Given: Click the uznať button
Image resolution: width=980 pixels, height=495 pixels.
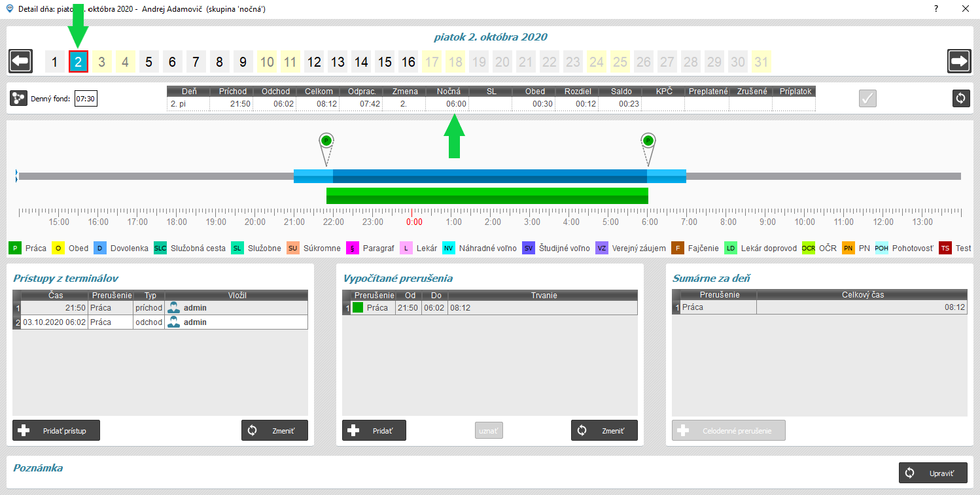Looking at the screenshot, I should [x=489, y=430].
